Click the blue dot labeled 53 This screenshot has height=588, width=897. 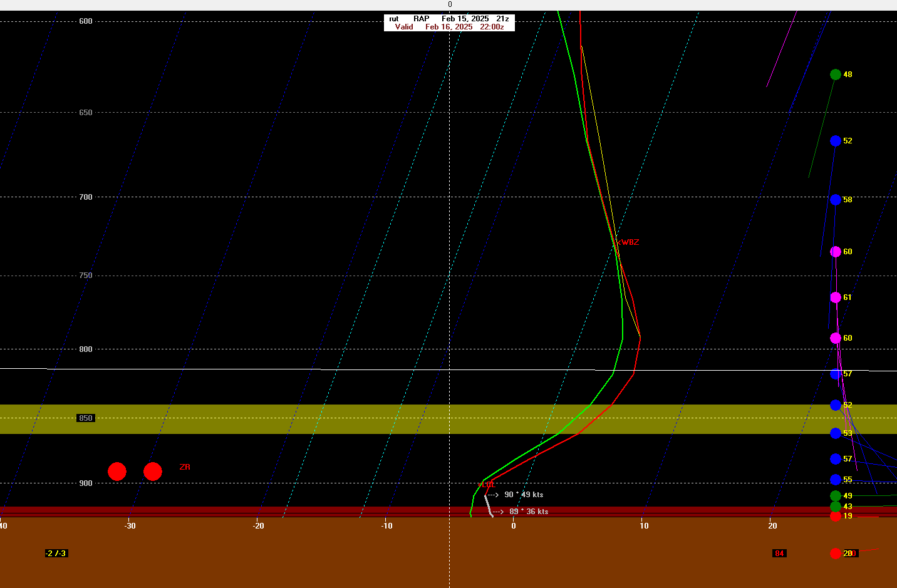click(x=836, y=433)
